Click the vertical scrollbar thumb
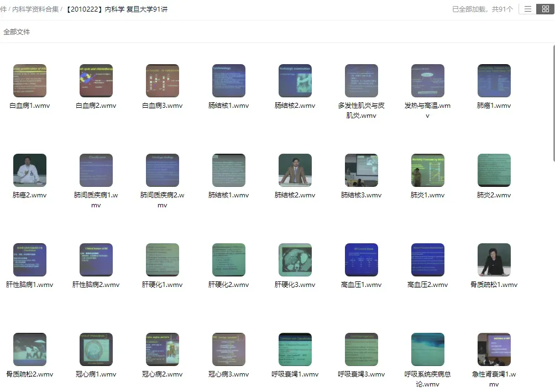 click(553, 103)
